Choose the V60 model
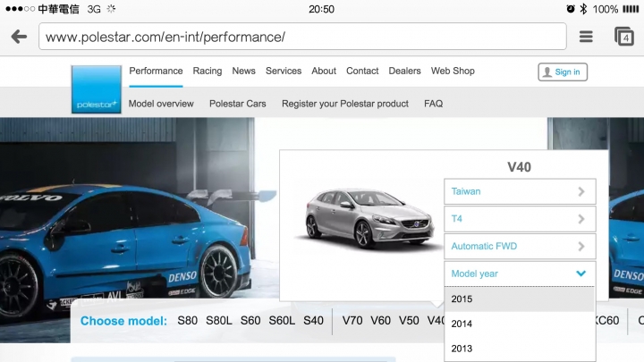 (x=380, y=321)
